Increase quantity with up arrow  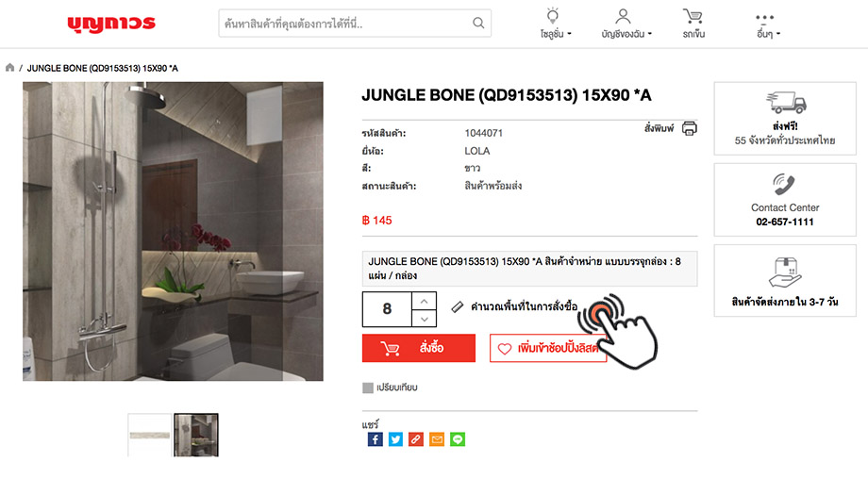[x=424, y=301]
